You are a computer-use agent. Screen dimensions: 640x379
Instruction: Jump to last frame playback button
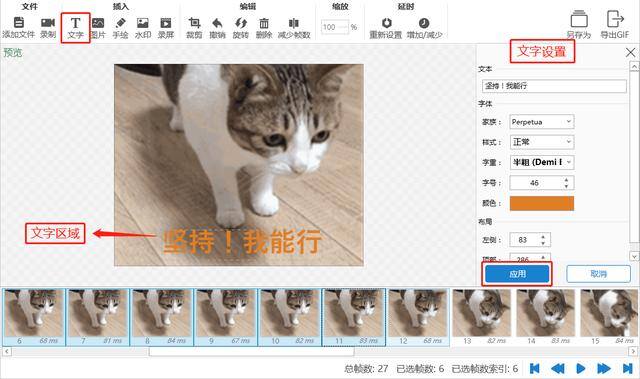[627, 368]
